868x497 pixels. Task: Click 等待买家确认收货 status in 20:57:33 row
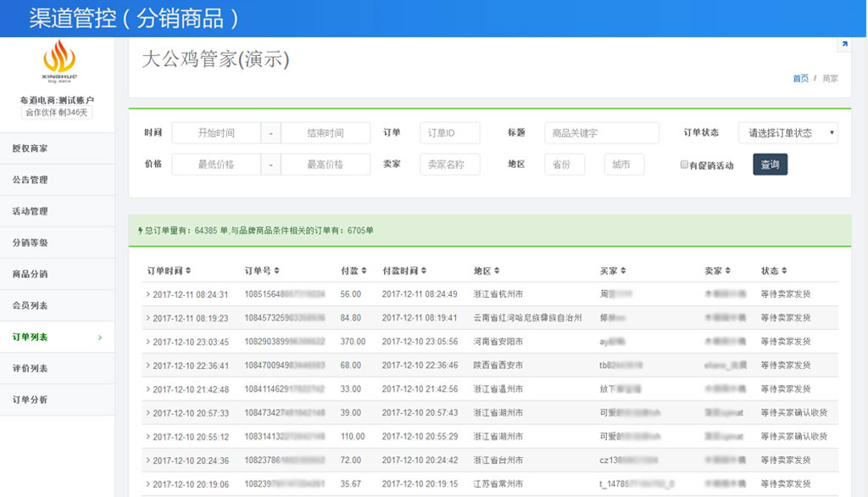click(793, 413)
